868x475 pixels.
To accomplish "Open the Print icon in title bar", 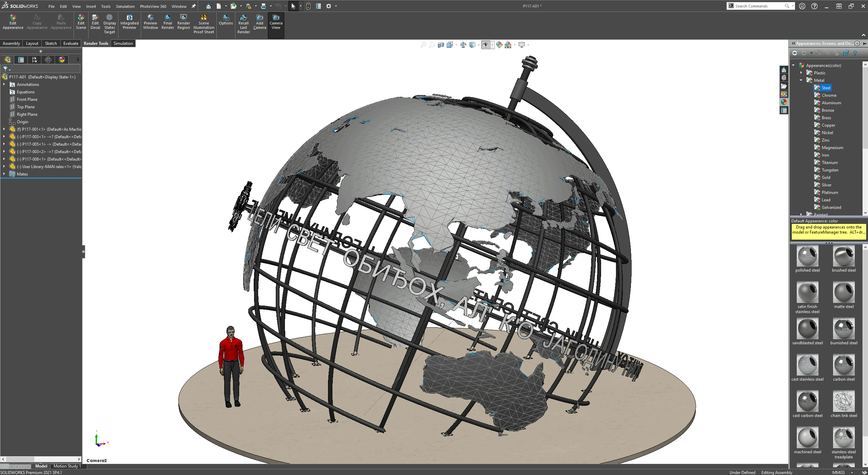I will [x=263, y=6].
